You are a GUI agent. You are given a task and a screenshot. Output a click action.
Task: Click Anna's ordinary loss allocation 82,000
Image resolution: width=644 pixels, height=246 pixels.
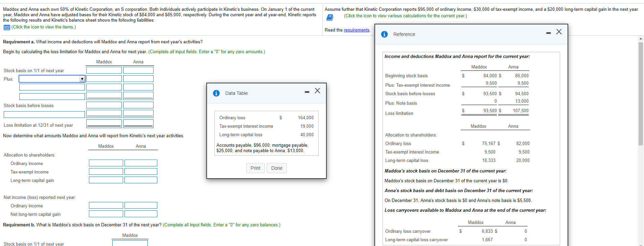(523, 144)
